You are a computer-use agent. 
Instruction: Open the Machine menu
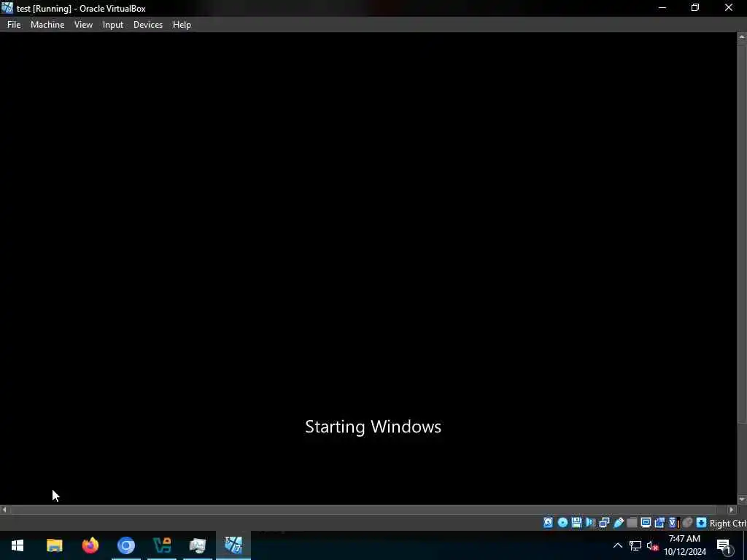47,25
